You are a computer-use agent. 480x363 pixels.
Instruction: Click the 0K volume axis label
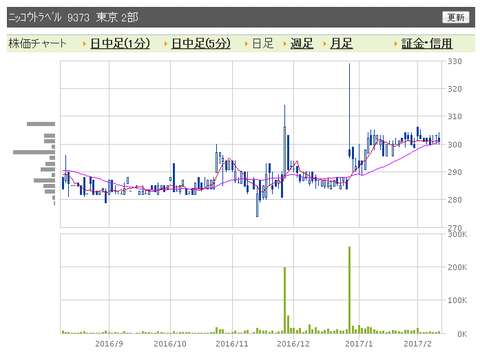[462, 334]
